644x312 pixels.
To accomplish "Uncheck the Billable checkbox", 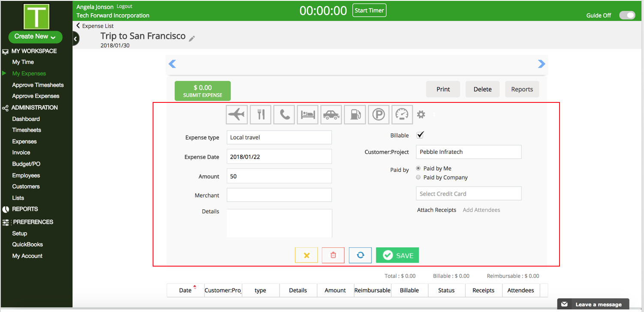I will pyautogui.click(x=420, y=135).
